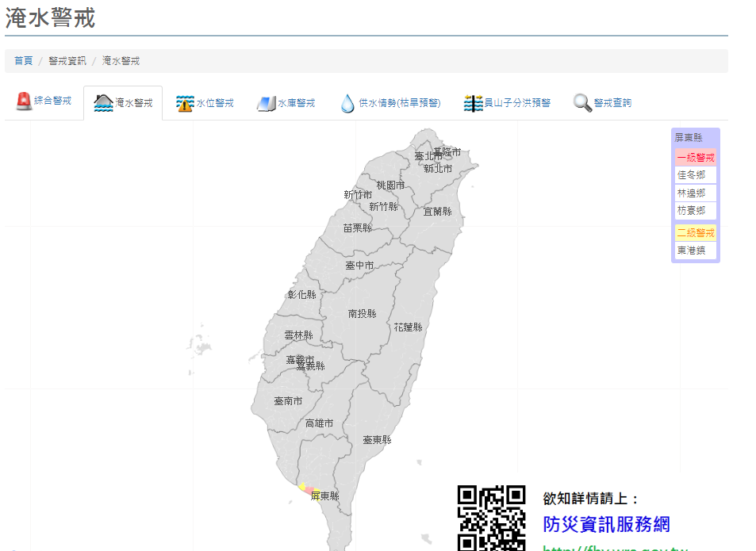Click the yellow 二級警戒 legend label
This screenshot has height=551, width=756.
[695, 233]
